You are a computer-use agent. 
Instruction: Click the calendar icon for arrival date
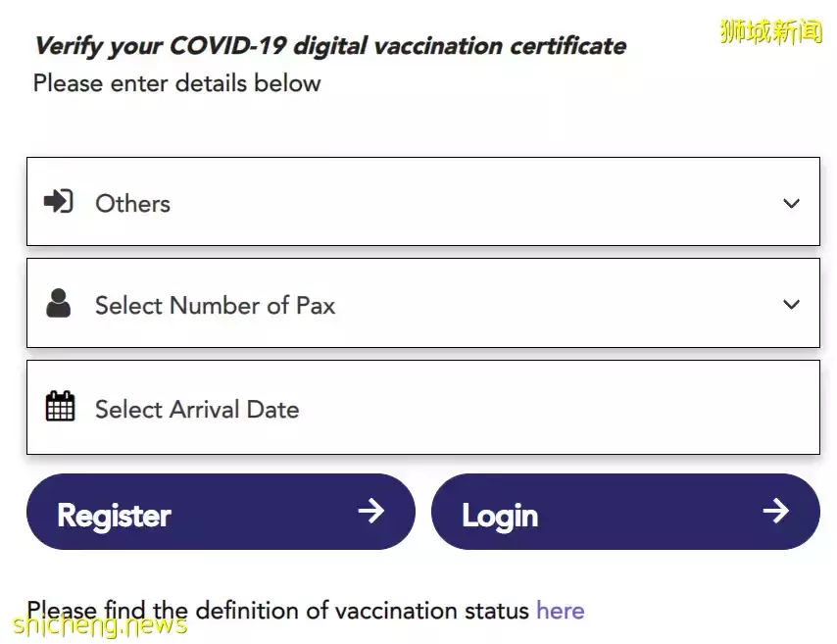(x=60, y=406)
